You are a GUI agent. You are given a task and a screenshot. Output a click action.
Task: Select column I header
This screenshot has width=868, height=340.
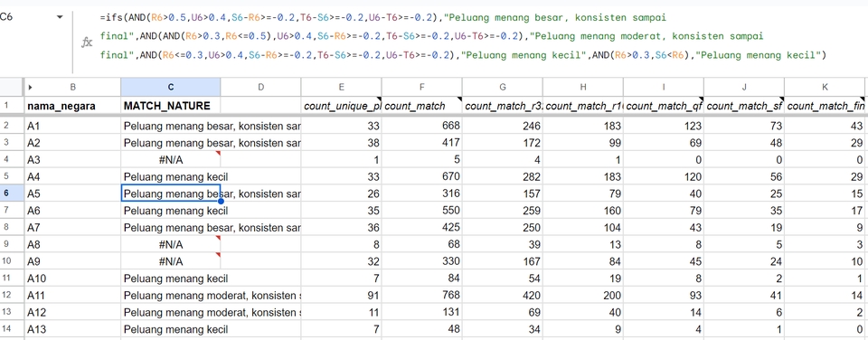click(664, 87)
